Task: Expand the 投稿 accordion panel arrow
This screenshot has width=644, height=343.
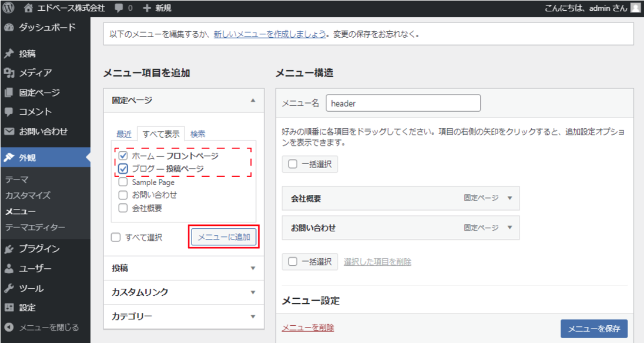Action: (253, 268)
